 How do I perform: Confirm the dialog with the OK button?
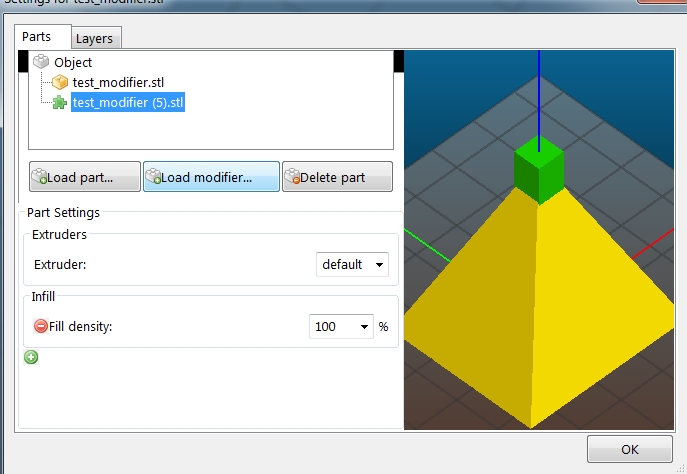(629, 449)
